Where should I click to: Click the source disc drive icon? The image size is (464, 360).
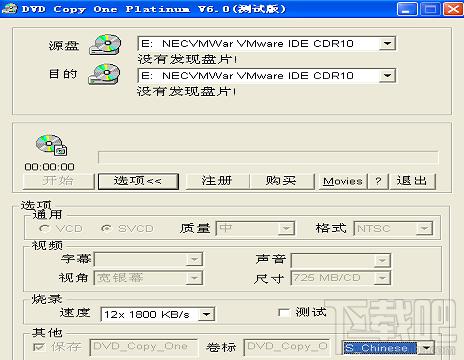105,44
